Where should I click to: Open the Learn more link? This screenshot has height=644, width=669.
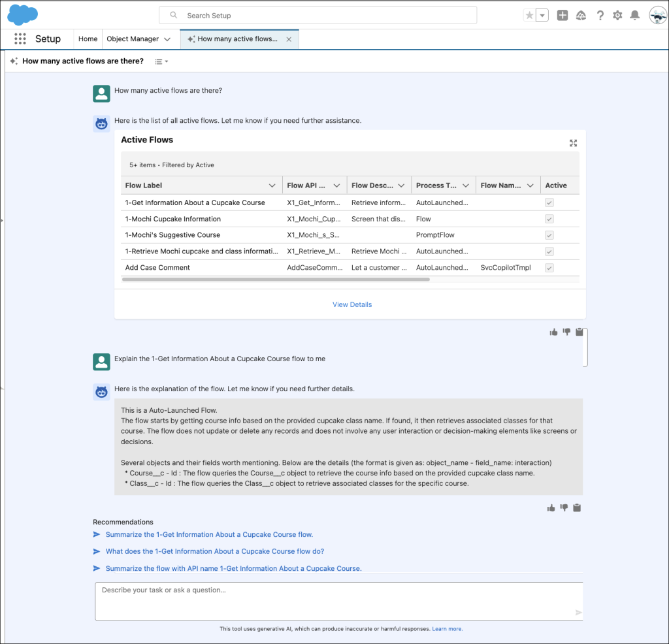[447, 629]
